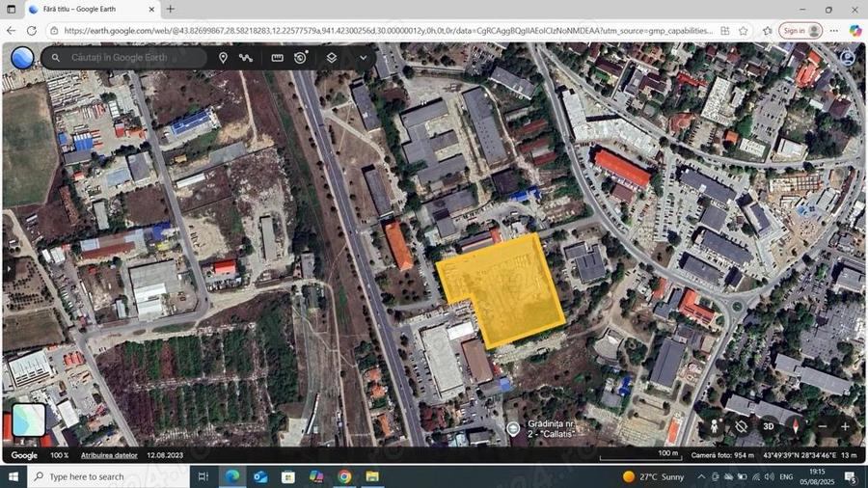Image resolution: width=868 pixels, height=488 pixels.
Task: Select the Add placemark pin tool
Action: pos(223,58)
